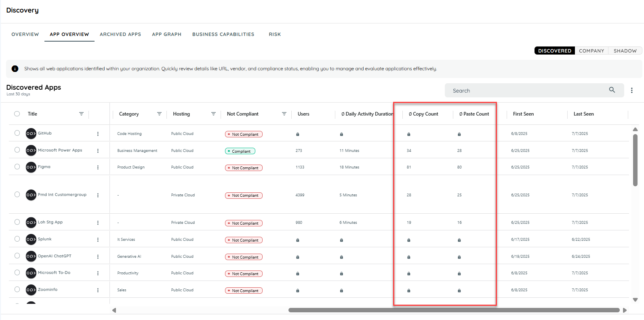The width and height of the screenshot is (644, 320).
Task: Open the Not Compliant column filter
Action: tap(284, 114)
